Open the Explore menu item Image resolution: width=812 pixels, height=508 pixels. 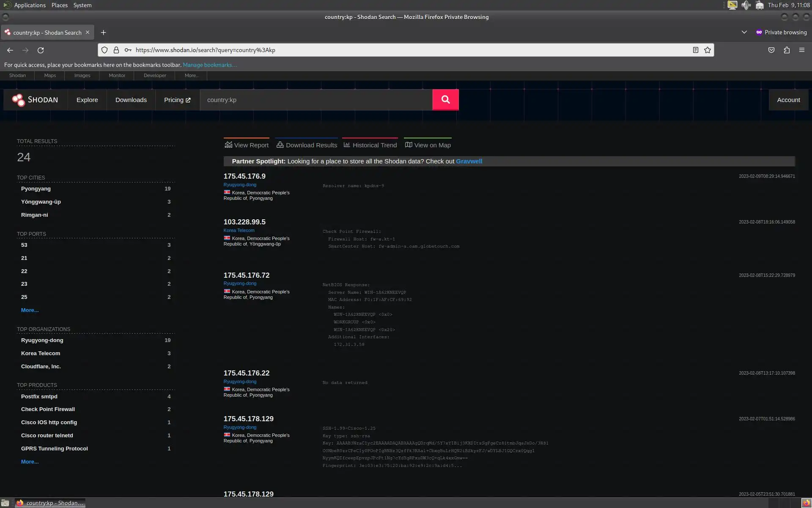click(x=87, y=100)
